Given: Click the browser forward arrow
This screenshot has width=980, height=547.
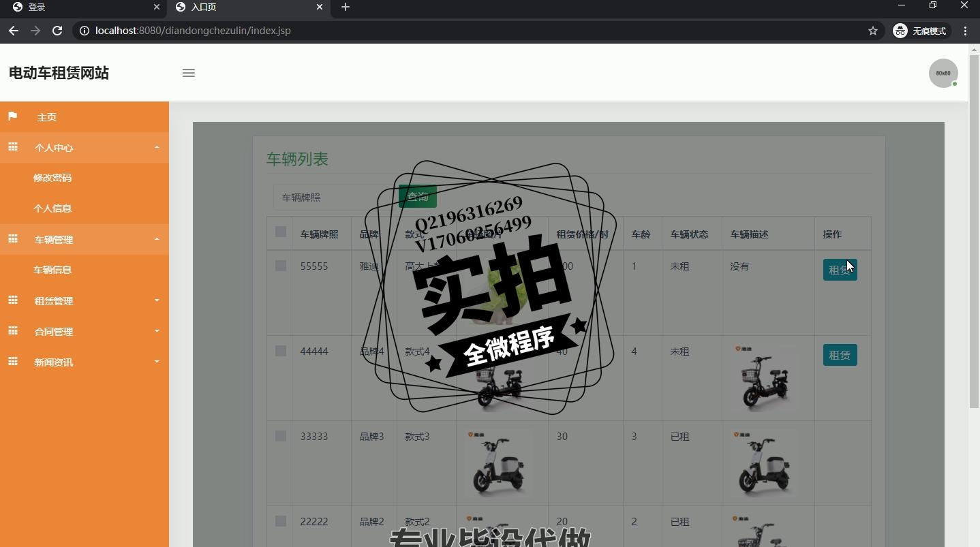Looking at the screenshot, I should [x=35, y=31].
